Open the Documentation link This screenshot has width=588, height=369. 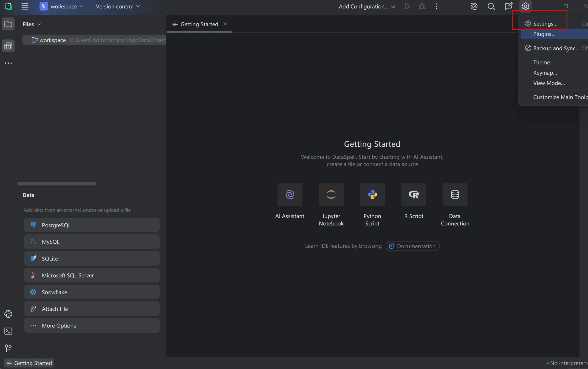pyautogui.click(x=413, y=246)
